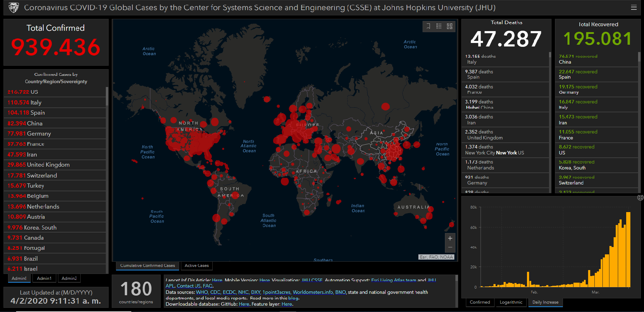Select the Admin1 list tab
The width and height of the screenshot is (644, 312).
click(44, 278)
